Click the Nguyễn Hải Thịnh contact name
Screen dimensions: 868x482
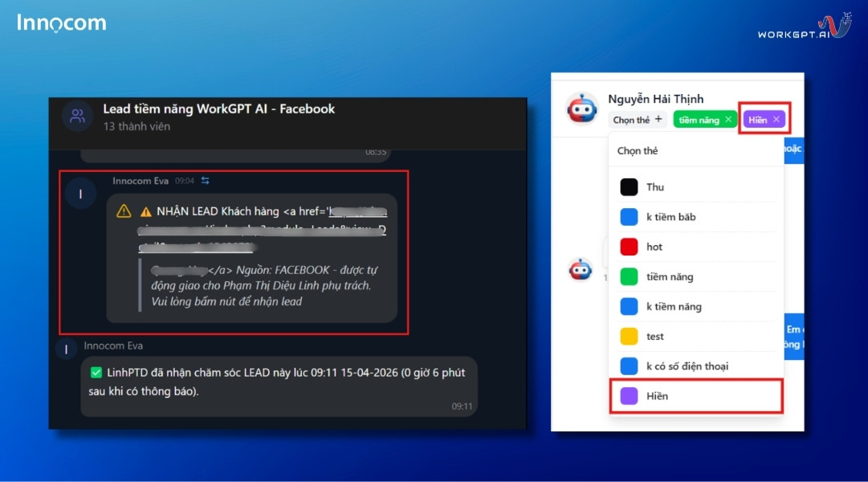(656, 99)
